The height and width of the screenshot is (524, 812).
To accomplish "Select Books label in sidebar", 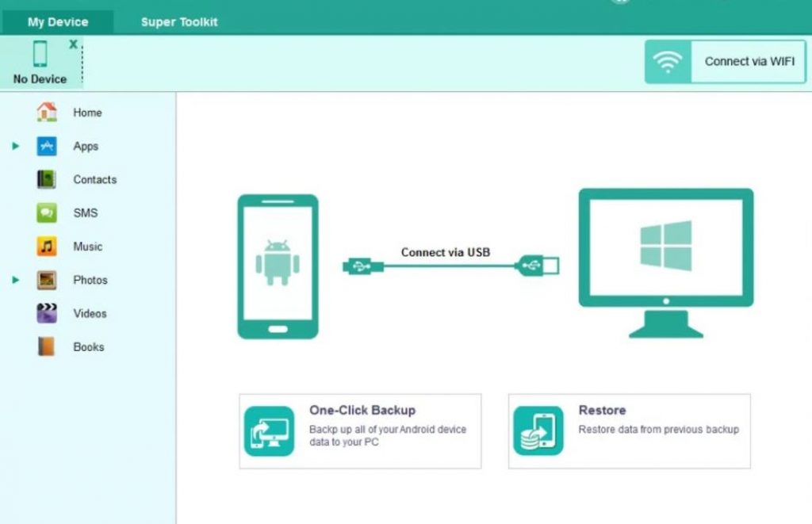I will (x=89, y=347).
